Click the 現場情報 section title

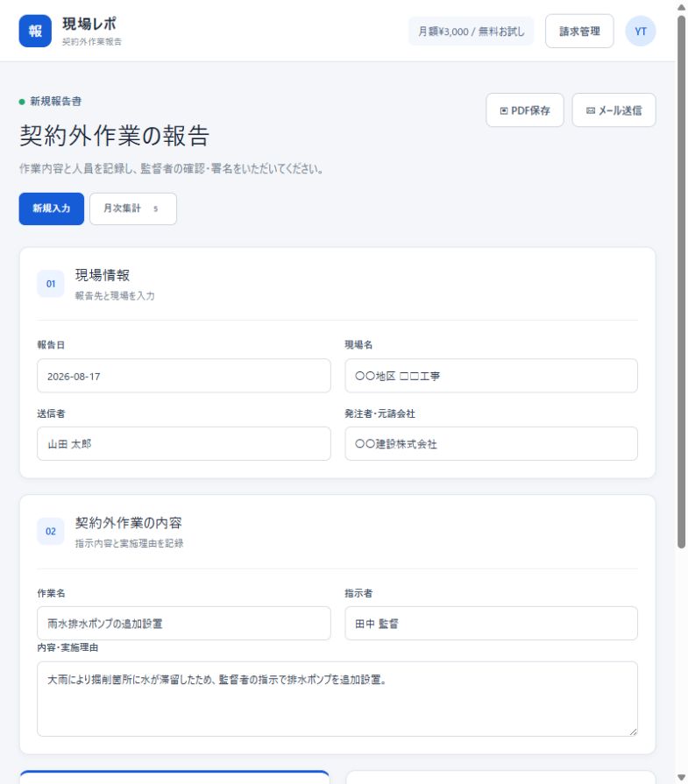click(103, 276)
